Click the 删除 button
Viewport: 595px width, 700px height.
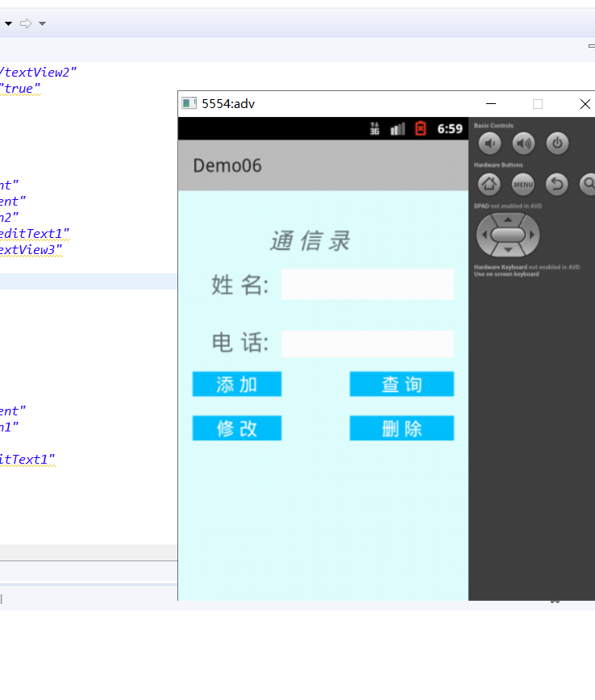[x=402, y=428]
